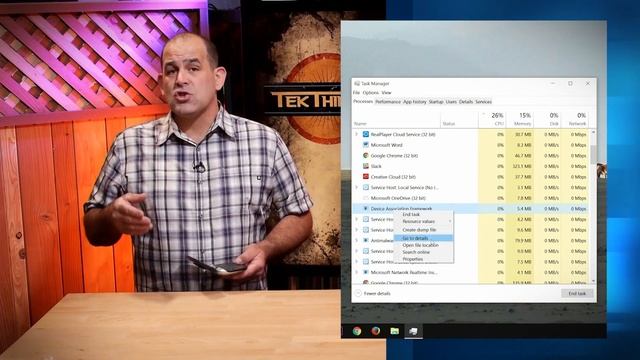Open the Options menu
The width and height of the screenshot is (640, 360).
[371, 93]
